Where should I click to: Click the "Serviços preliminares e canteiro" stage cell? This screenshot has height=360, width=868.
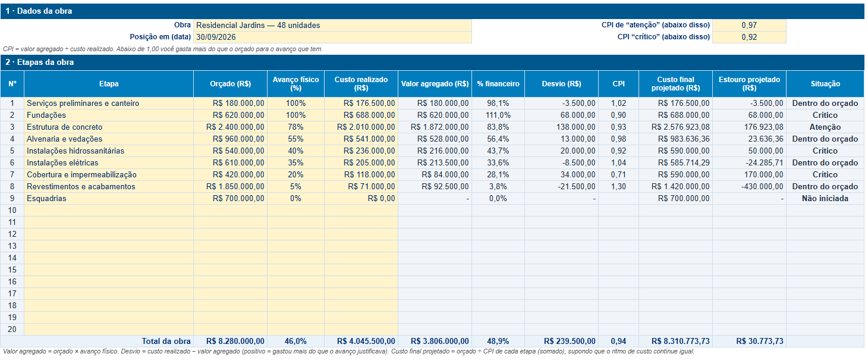click(109, 103)
